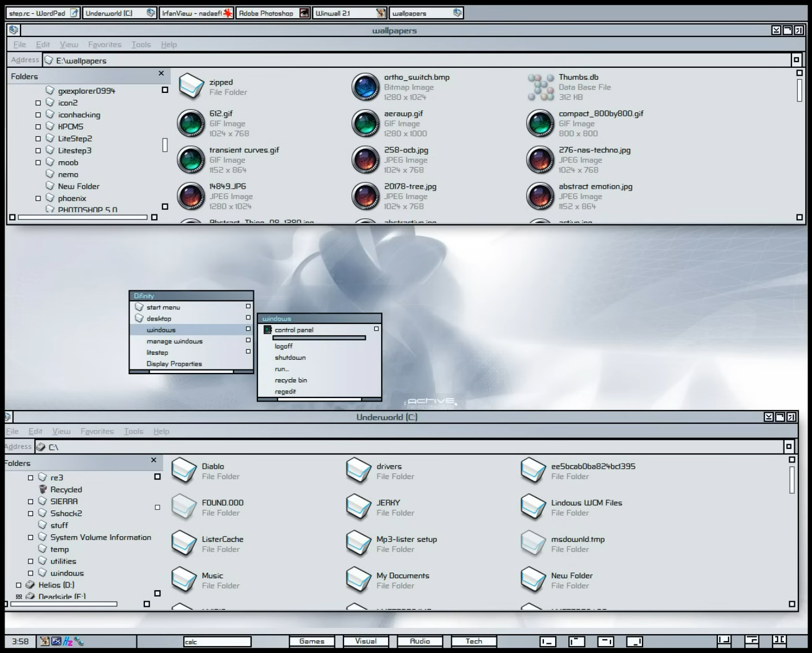Select the FOUND.000 folder icon

point(184,507)
